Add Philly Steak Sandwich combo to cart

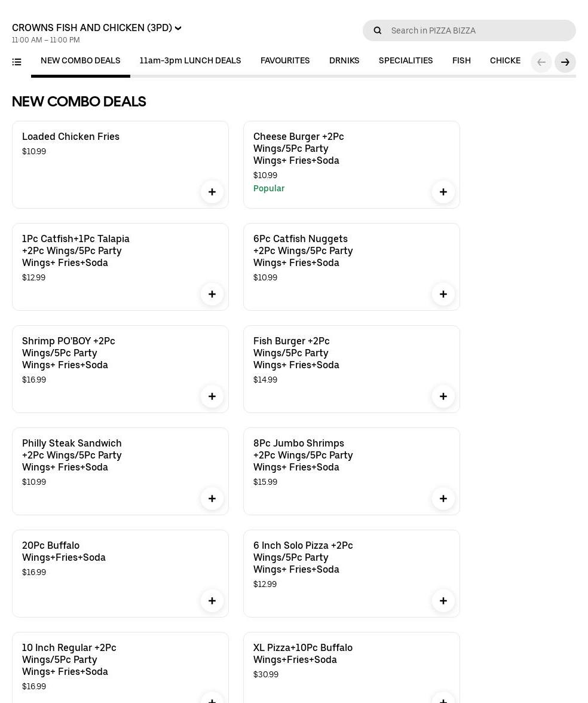212,499
